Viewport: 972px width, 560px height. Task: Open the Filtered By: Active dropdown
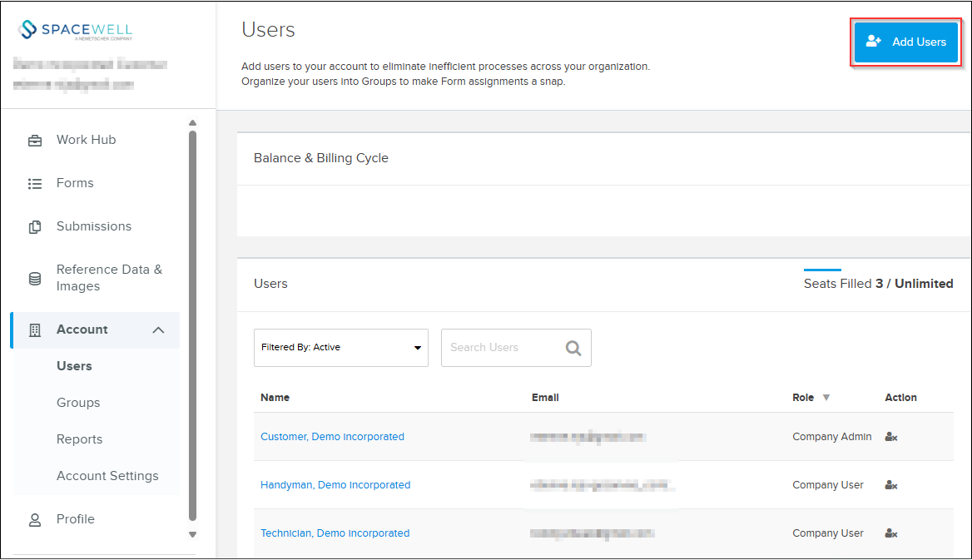[341, 347]
